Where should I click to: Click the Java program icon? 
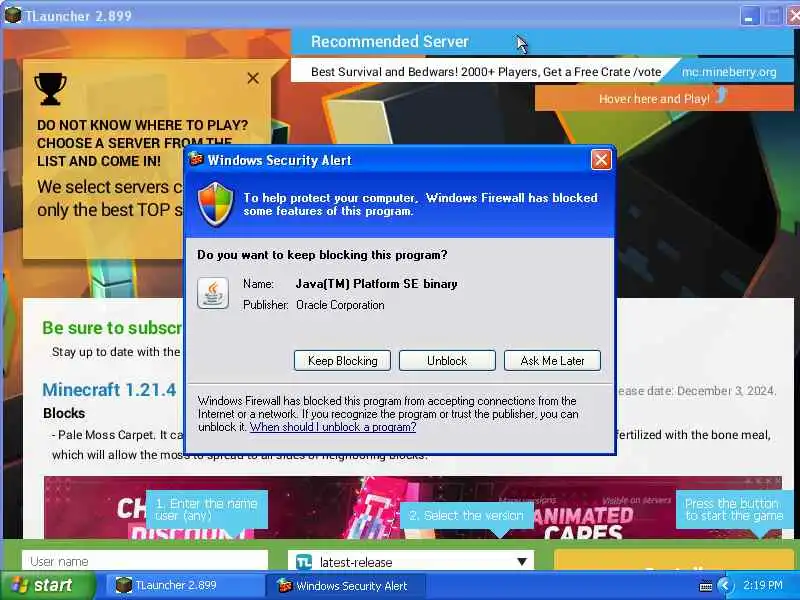coord(213,293)
